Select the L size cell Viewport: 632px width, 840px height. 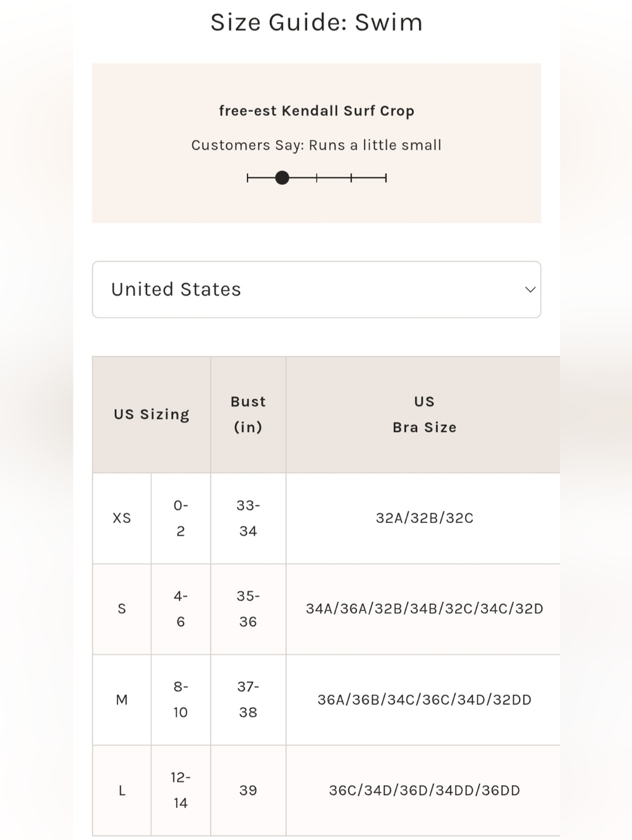[x=122, y=790]
